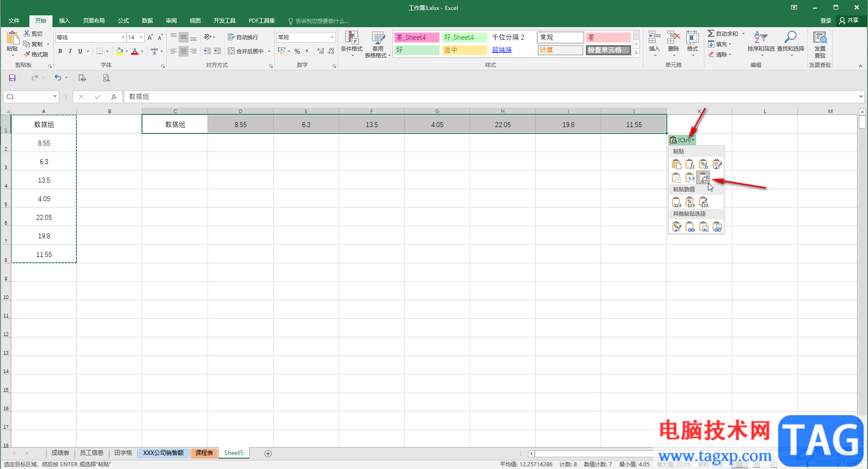
Task: Click the Invoice Check (发票查验) icon
Action: click(820, 44)
